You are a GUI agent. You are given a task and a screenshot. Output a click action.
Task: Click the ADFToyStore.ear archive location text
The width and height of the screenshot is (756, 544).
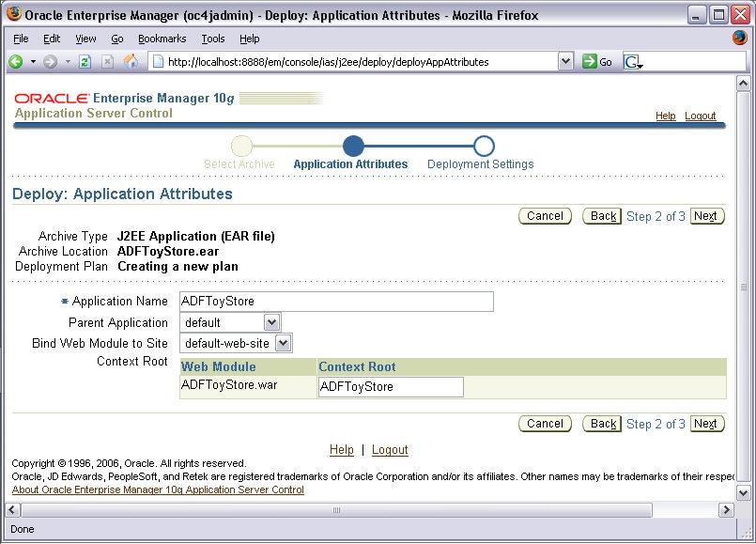pyautogui.click(x=168, y=251)
